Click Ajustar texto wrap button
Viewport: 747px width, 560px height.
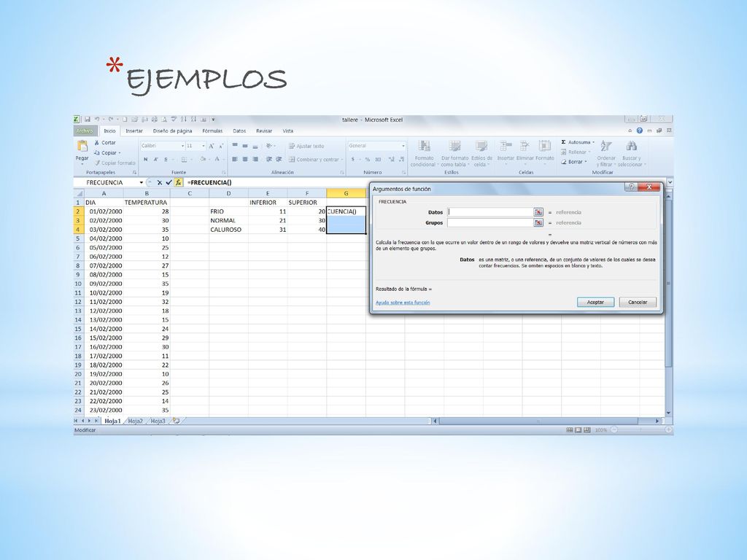(x=306, y=146)
